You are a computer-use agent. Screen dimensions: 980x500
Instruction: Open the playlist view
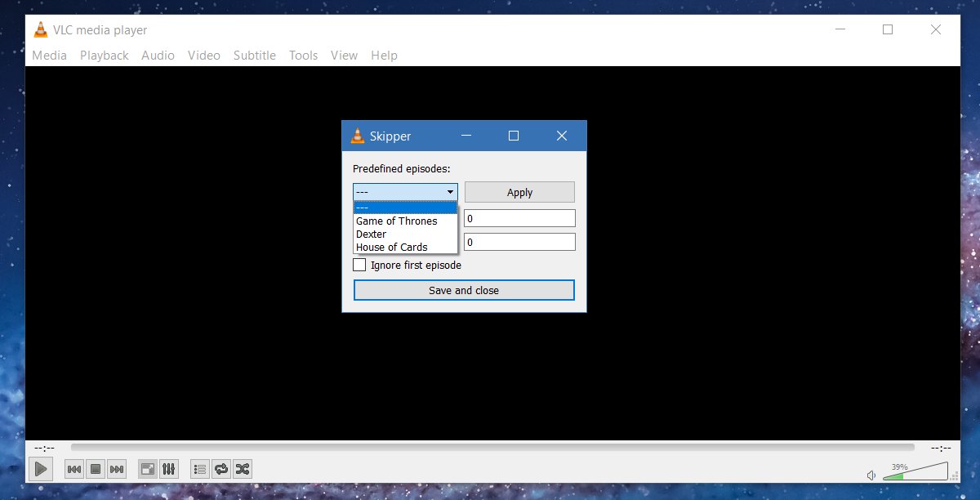[200, 469]
